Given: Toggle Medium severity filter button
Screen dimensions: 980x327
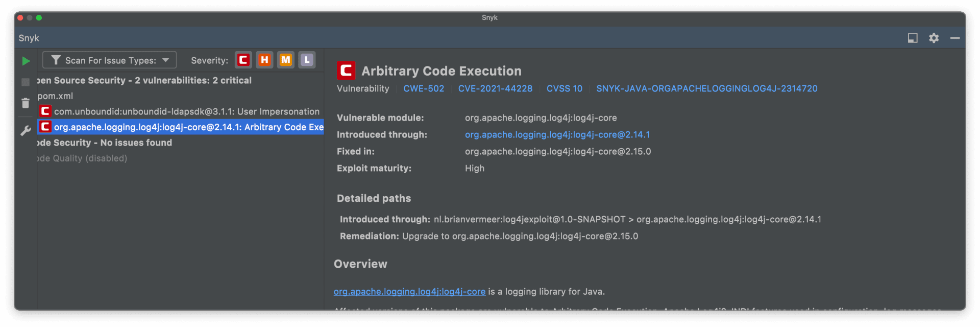Looking at the screenshot, I should (286, 60).
